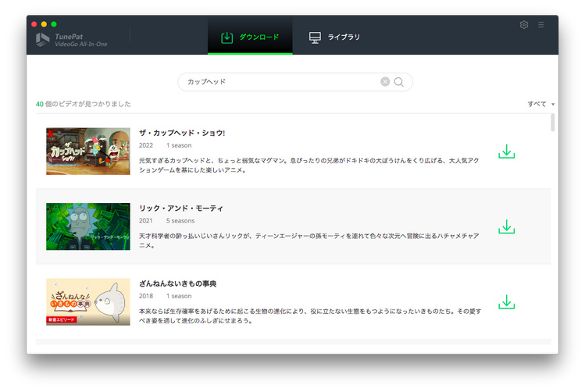Click the 2018 year label

(146, 296)
